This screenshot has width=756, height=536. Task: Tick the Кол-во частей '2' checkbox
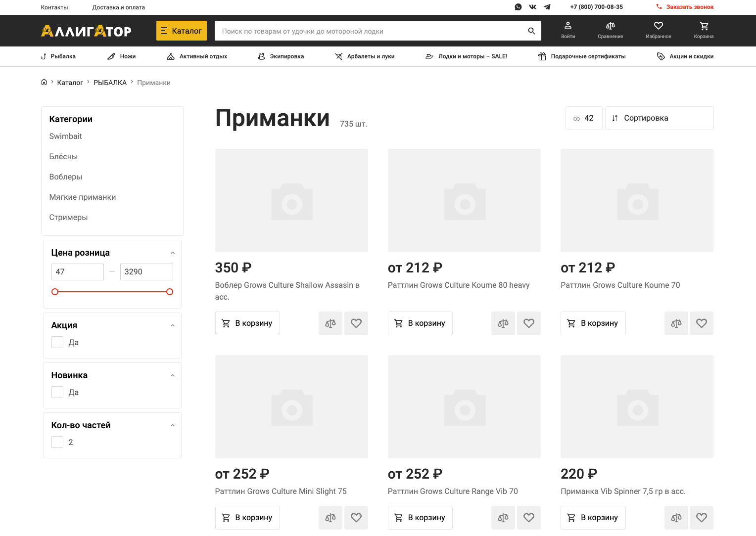click(57, 442)
